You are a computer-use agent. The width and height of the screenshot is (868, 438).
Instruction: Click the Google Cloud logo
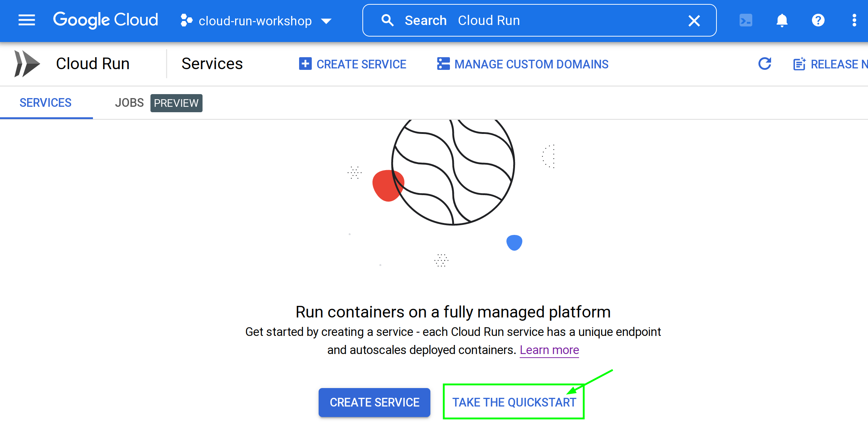click(106, 20)
